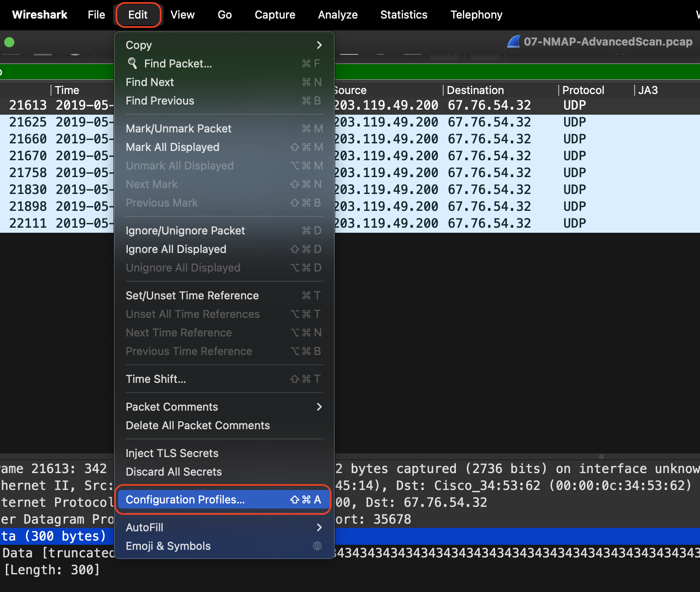Expand the Packet Comments submenu arrow
This screenshot has height=592, width=700.
(x=319, y=407)
